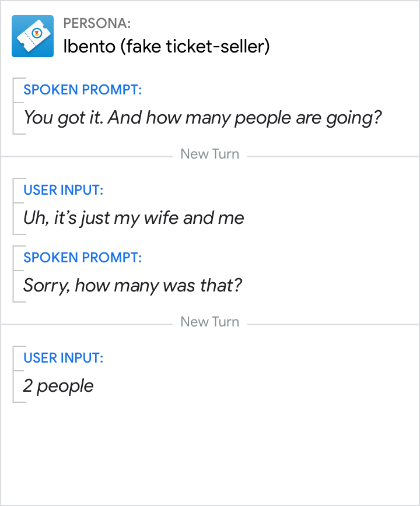The width and height of the screenshot is (420, 506).
Task: Click bracket beside "my wife and me" input
Action: click(15, 206)
